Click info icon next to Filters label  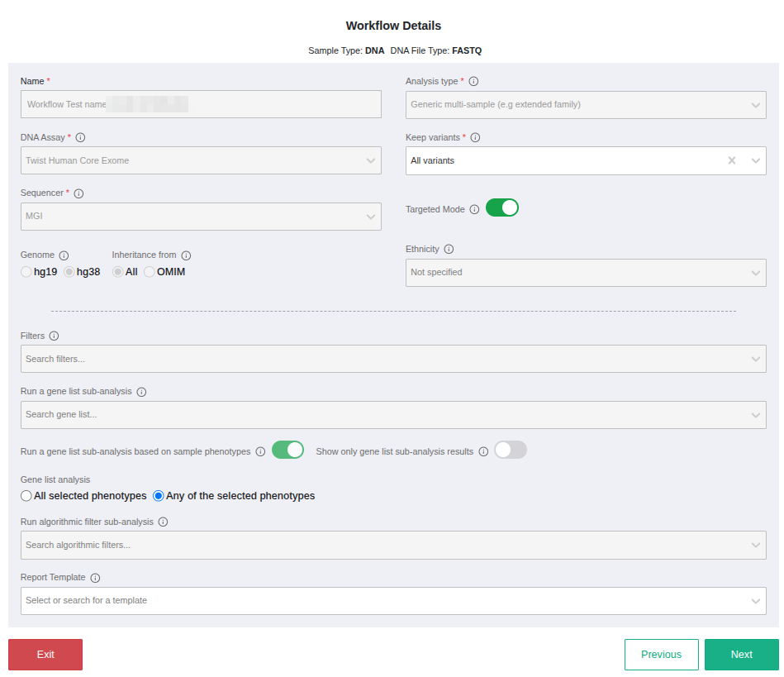click(x=54, y=336)
